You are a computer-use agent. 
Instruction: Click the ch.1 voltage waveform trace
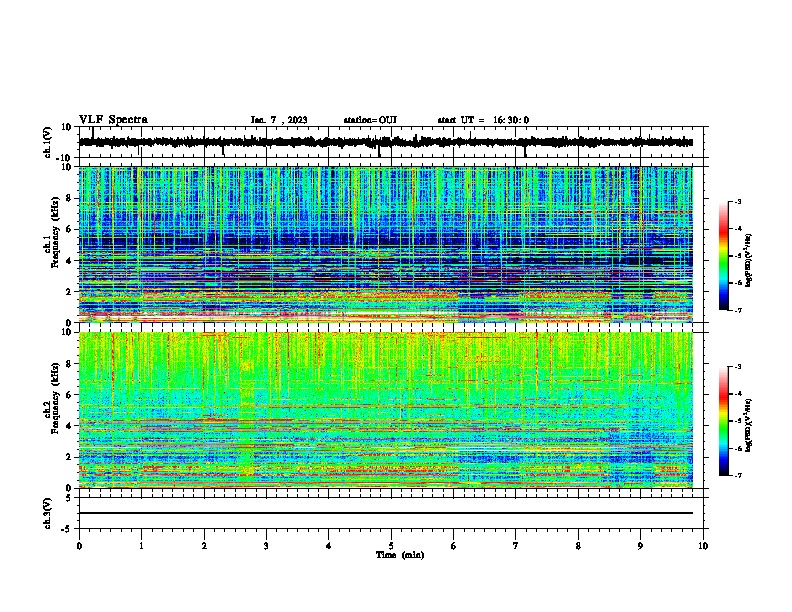pyautogui.click(x=385, y=142)
